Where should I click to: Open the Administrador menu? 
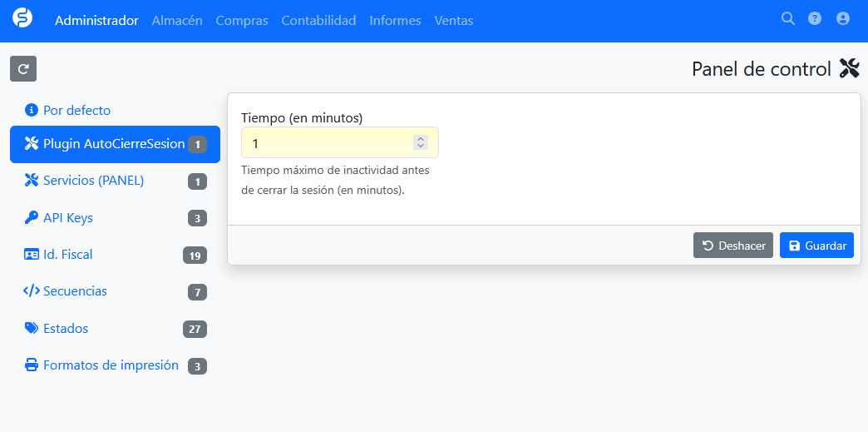point(96,21)
